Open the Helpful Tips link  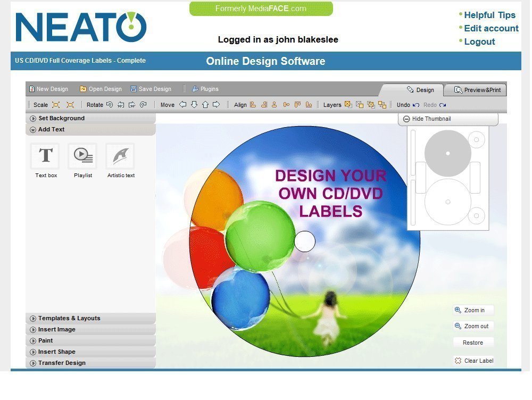(489, 15)
